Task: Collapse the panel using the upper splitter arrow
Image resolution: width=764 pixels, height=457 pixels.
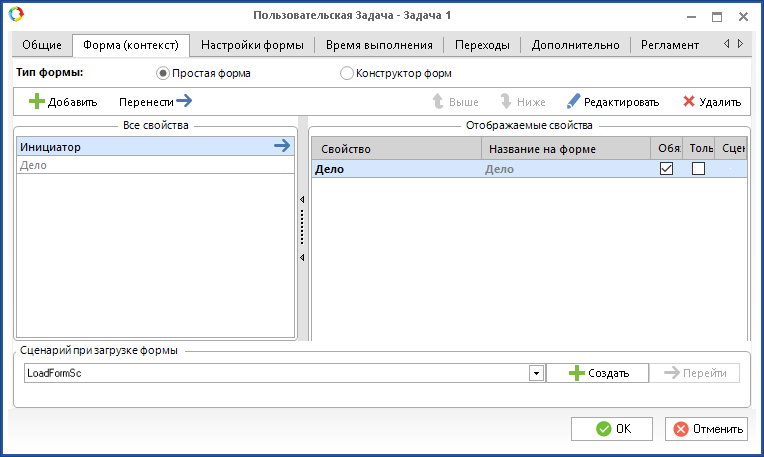Action: 303,200
